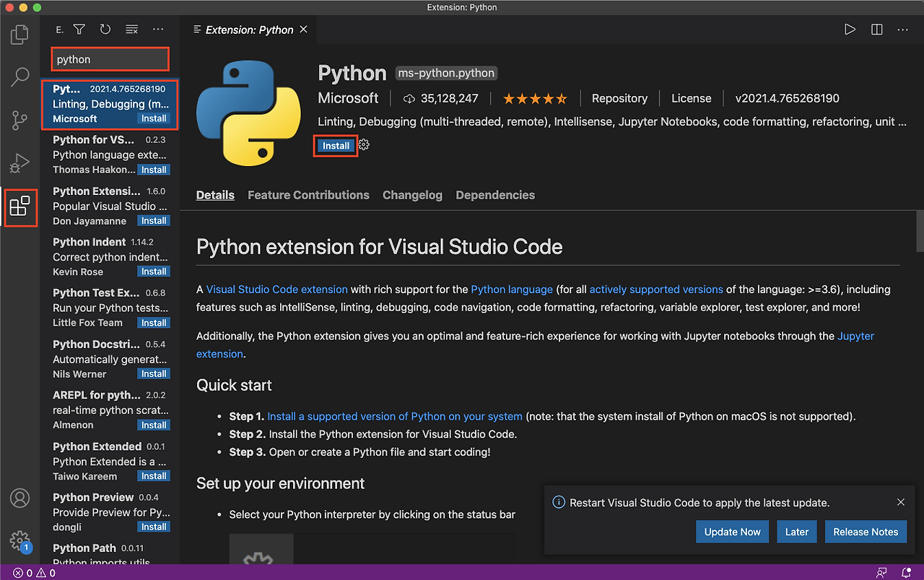Install Python Test Explorer by Little Fox Team
The width and height of the screenshot is (924, 580).
[x=154, y=323]
